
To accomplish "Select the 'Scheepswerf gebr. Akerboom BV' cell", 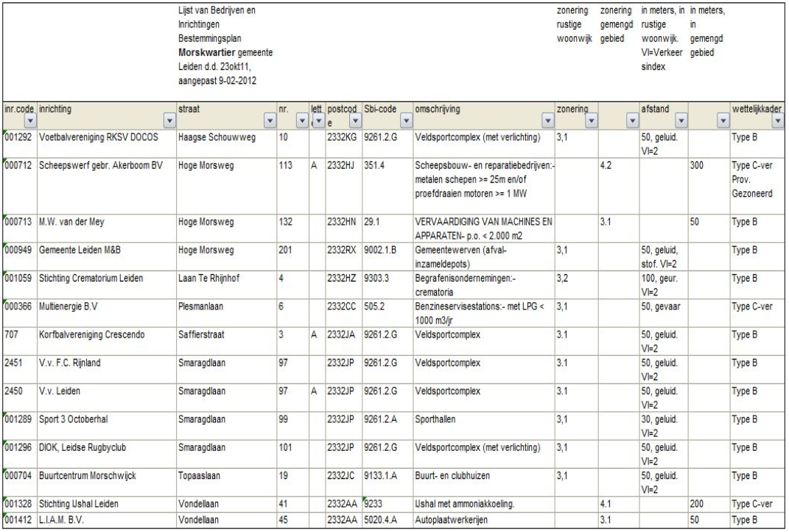I will click(x=107, y=186).
